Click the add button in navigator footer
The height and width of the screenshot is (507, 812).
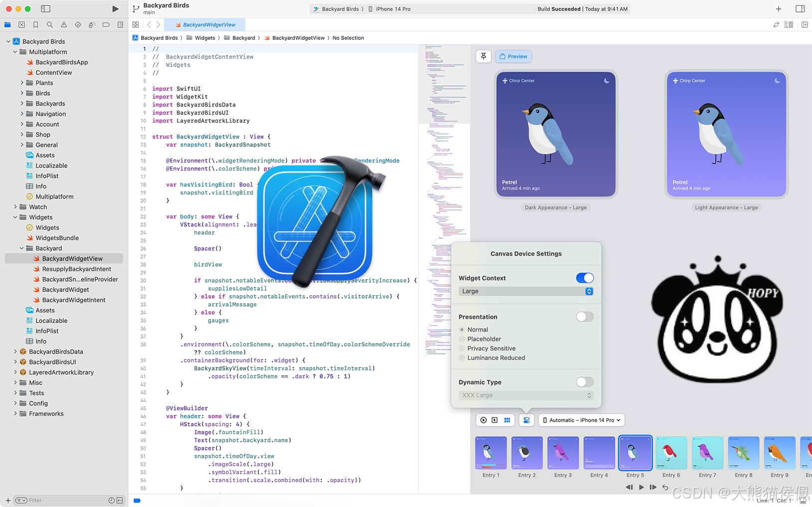(x=7, y=500)
